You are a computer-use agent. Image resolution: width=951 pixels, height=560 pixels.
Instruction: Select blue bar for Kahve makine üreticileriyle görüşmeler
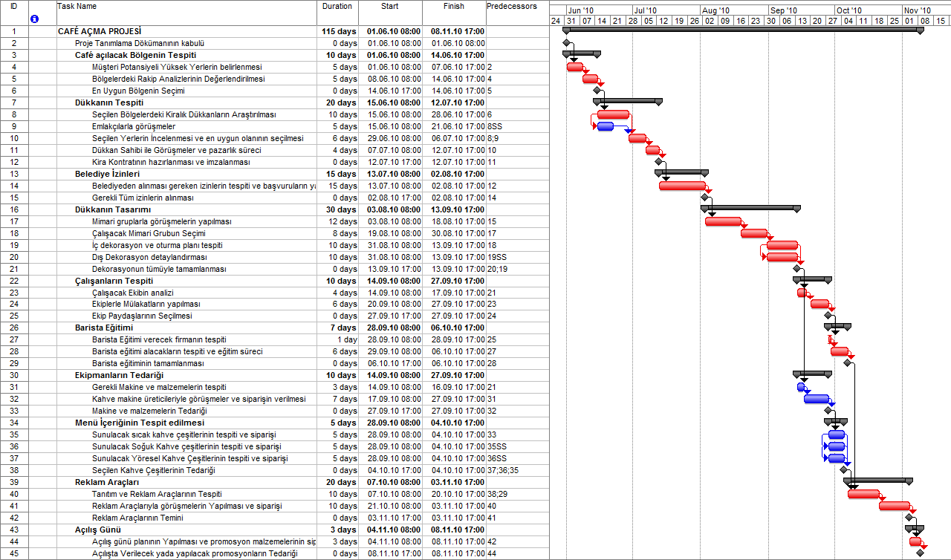pos(816,399)
